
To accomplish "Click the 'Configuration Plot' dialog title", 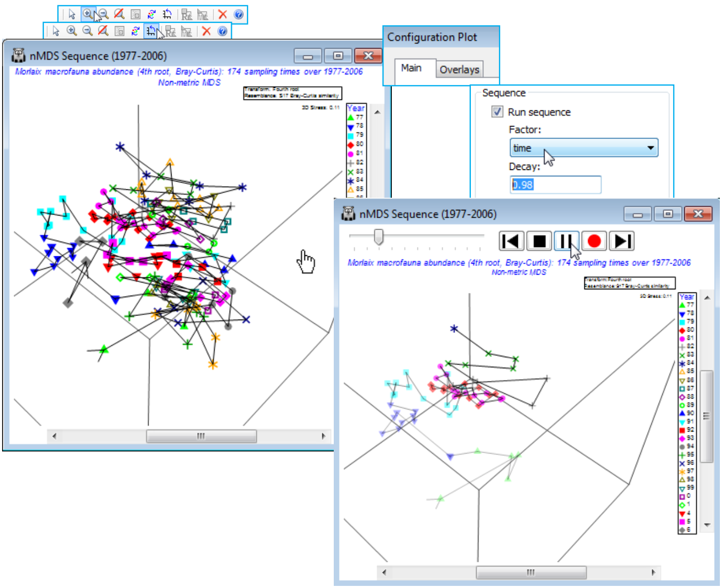I will (x=432, y=37).
